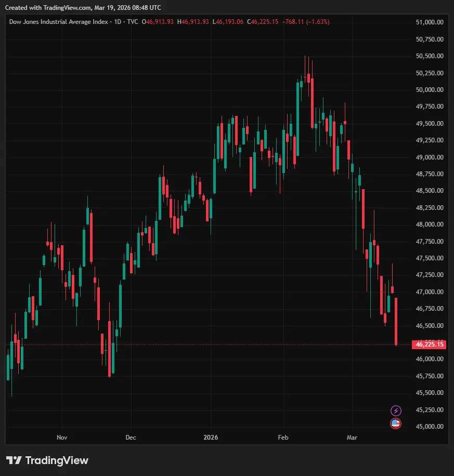454x476 pixels.
Task: Click the 47,250.00 price axis label
Action: [x=430, y=275]
